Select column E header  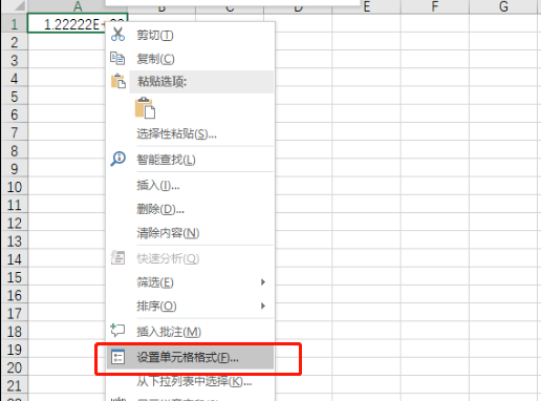coord(366,7)
